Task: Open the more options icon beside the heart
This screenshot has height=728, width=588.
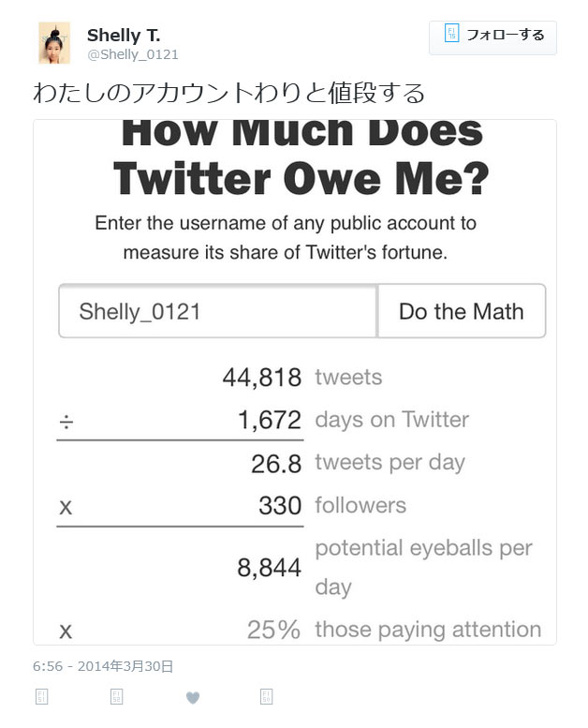Action: 267,696
